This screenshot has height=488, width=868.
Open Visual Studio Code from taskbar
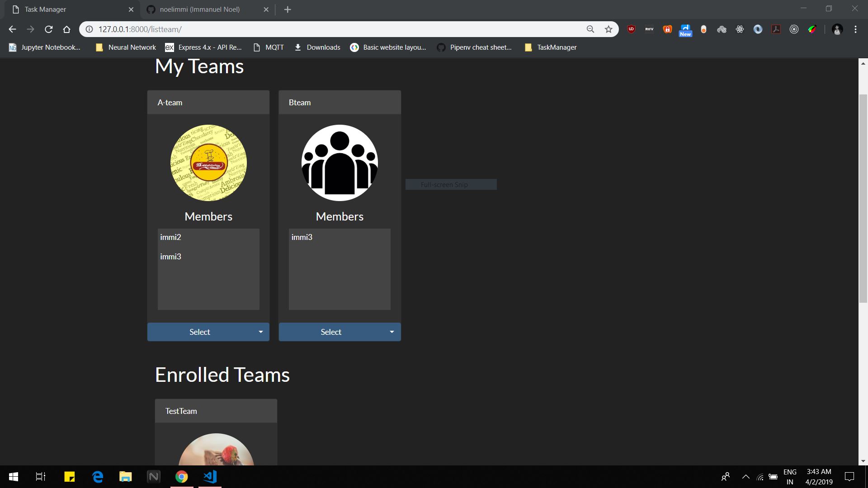[210, 477]
